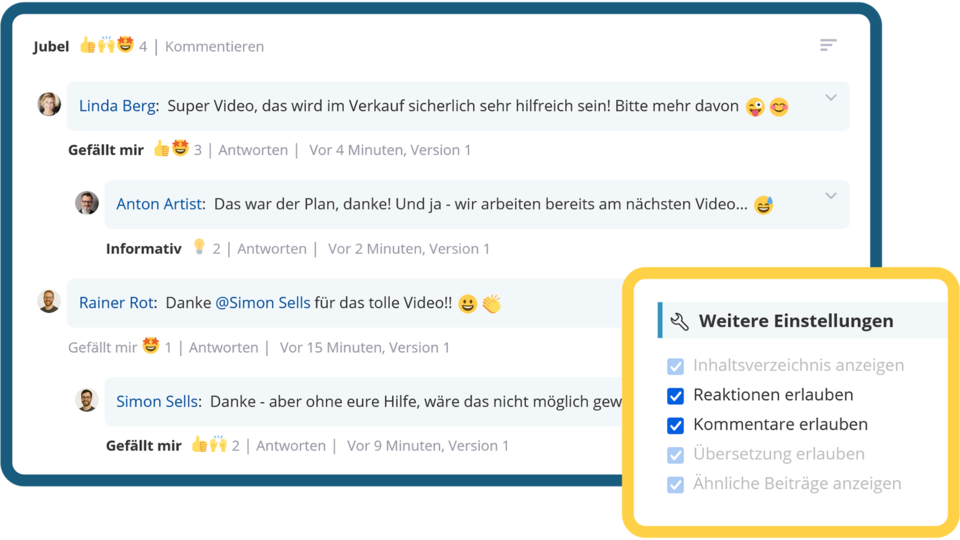Click Antworten under Rainer Rot's comment

pos(223,347)
